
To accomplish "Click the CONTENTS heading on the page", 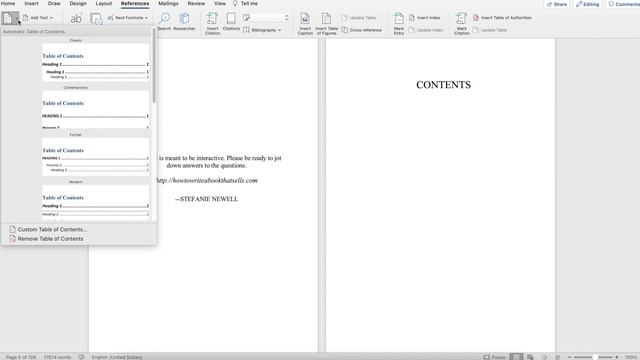I will pyautogui.click(x=443, y=85).
